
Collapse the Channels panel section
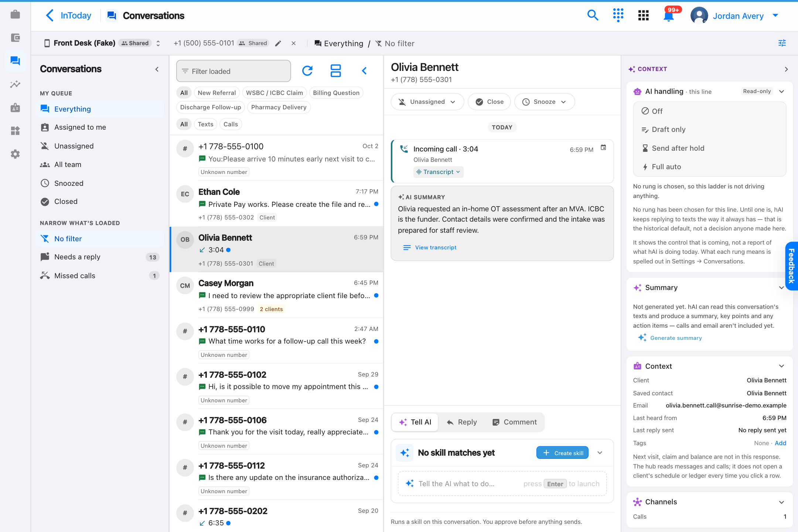pos(781,502)
